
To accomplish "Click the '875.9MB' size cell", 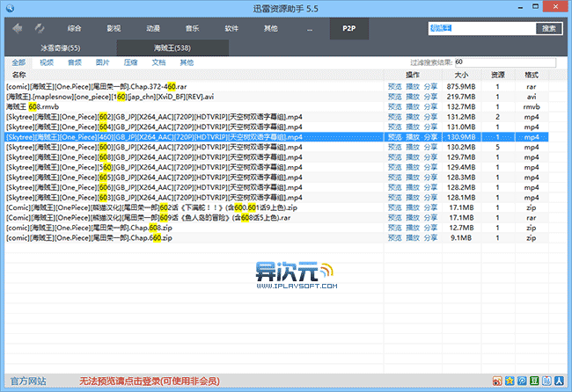I will pos(461,87).
